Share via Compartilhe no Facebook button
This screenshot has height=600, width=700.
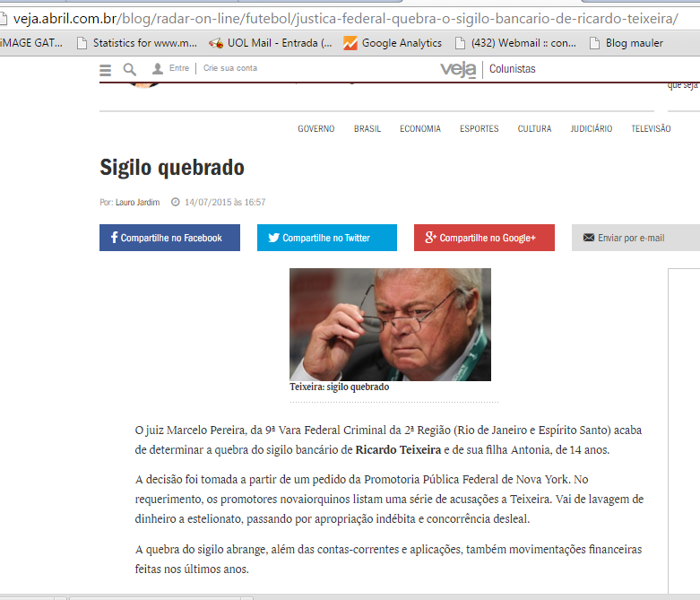[169, 238]
